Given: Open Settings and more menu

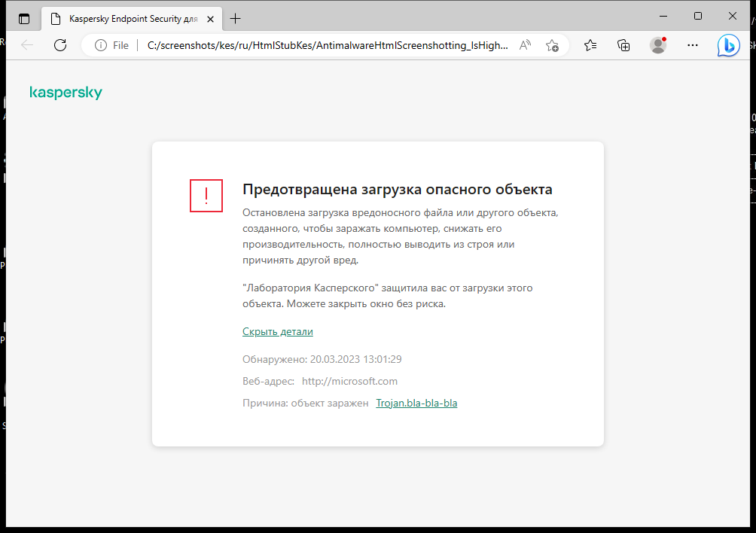Looking at the screenshot, I should click(x=692, y=45).
